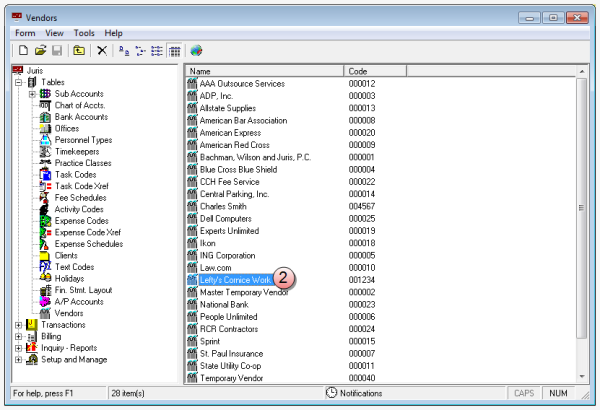
Task: Expand the Sub Accounts tree node
Action: [x=32, y=94]
